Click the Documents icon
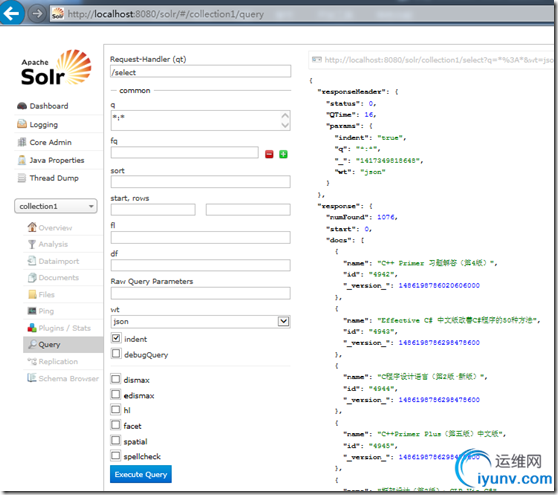The height and width of the screenshot is (495, 558). [x=32, y=278]
